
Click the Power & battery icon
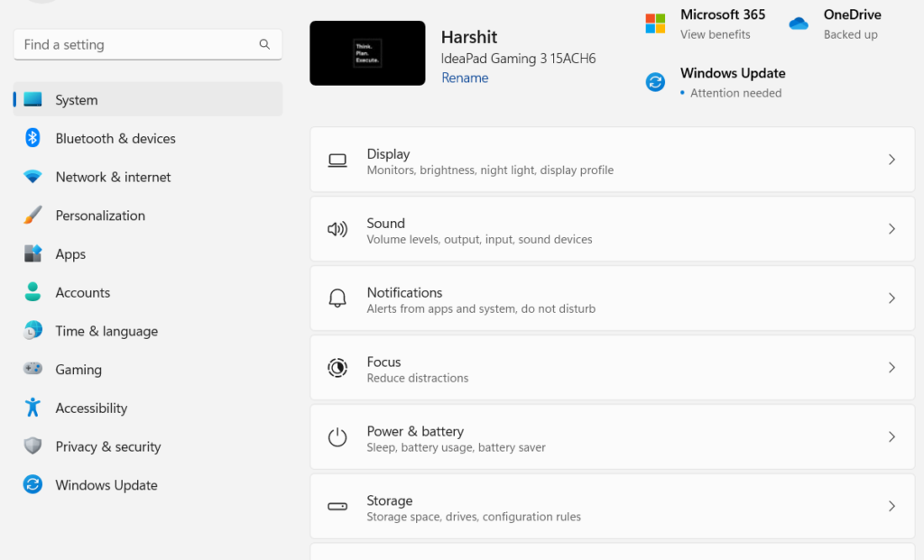coord(337,437)
